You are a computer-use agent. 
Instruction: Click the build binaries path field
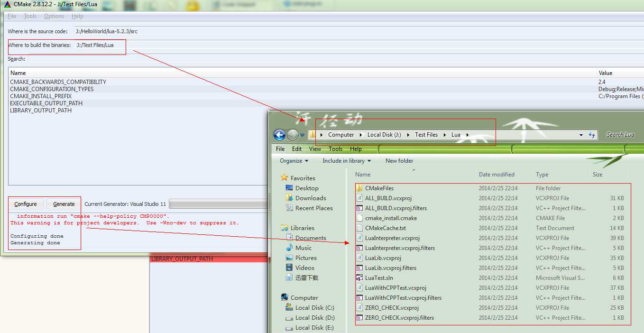tap(359, 45)
